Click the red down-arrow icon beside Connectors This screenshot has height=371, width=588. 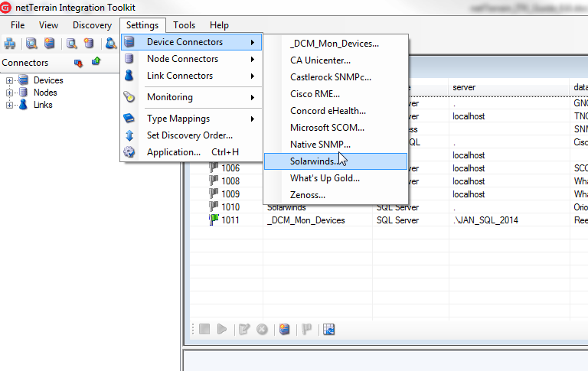(x=78, y=63)
